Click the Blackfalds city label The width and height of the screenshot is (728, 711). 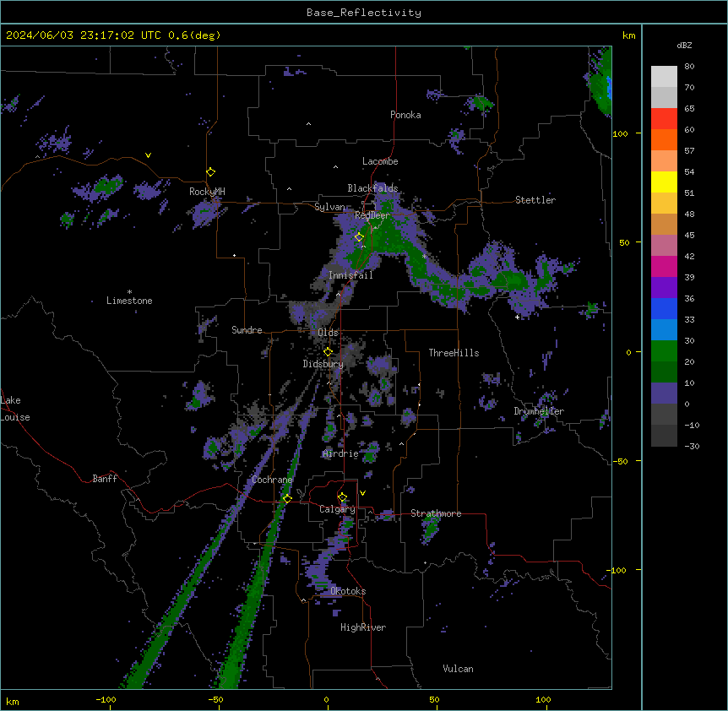pyautogui.click(x=372, y=188)
